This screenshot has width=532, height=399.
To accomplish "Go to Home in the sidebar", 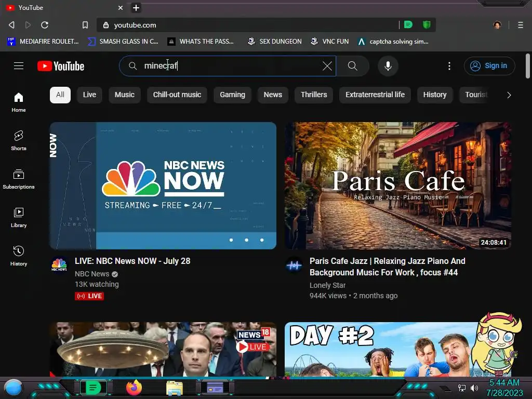I will pyautogui.click(x=19, y=102).
